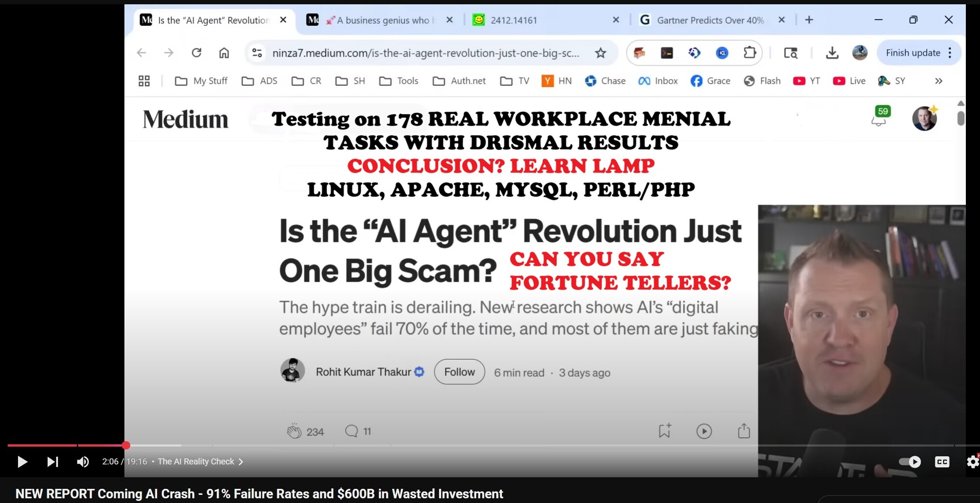Open site information icon in address bar

(257, 53)
